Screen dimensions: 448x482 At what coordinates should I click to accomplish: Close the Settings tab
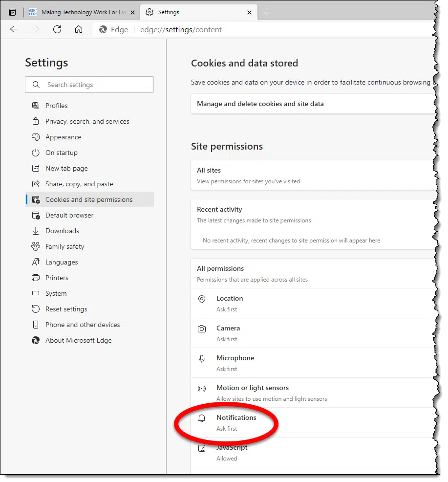pos(249,12)
